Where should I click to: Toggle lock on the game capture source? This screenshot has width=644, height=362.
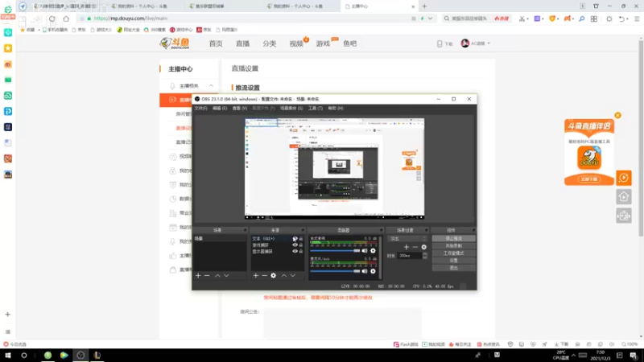(x=301, y=245)
